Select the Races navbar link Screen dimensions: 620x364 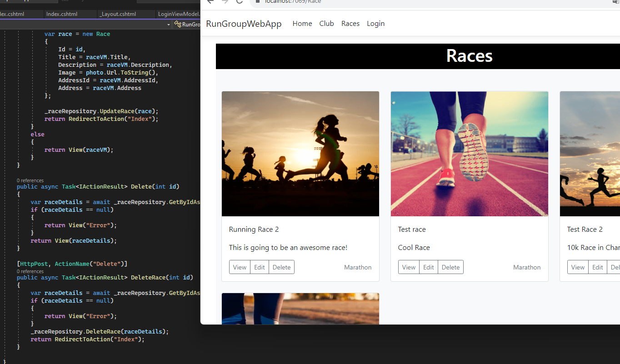(350, 24)
